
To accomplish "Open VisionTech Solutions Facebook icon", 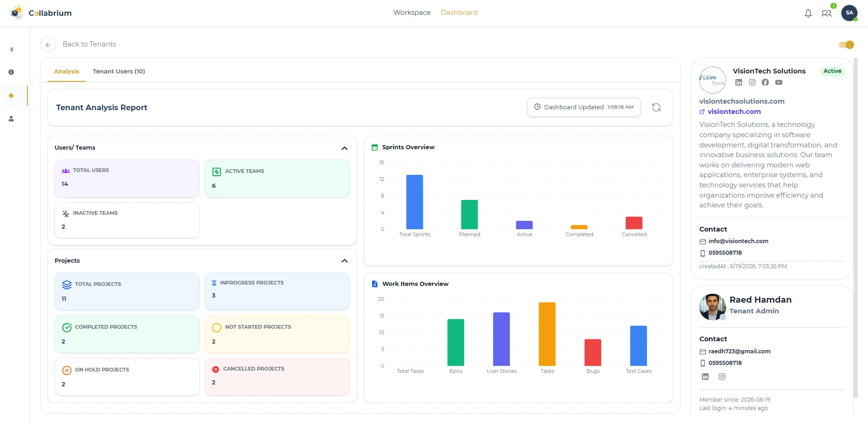I will coord(765,82).
